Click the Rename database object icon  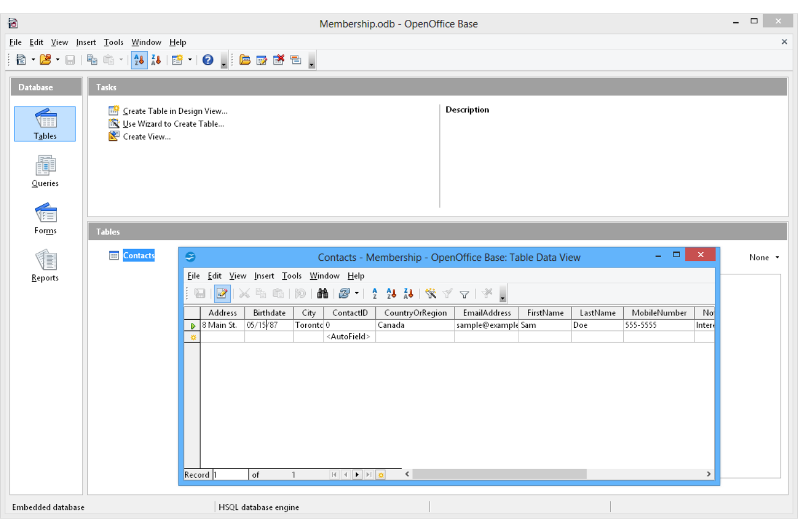(296, 60)
